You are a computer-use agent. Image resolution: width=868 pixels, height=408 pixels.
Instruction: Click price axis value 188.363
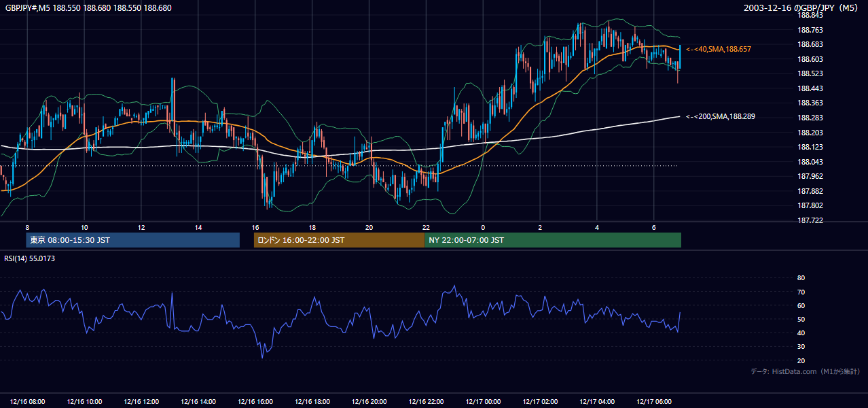(810, 103)
